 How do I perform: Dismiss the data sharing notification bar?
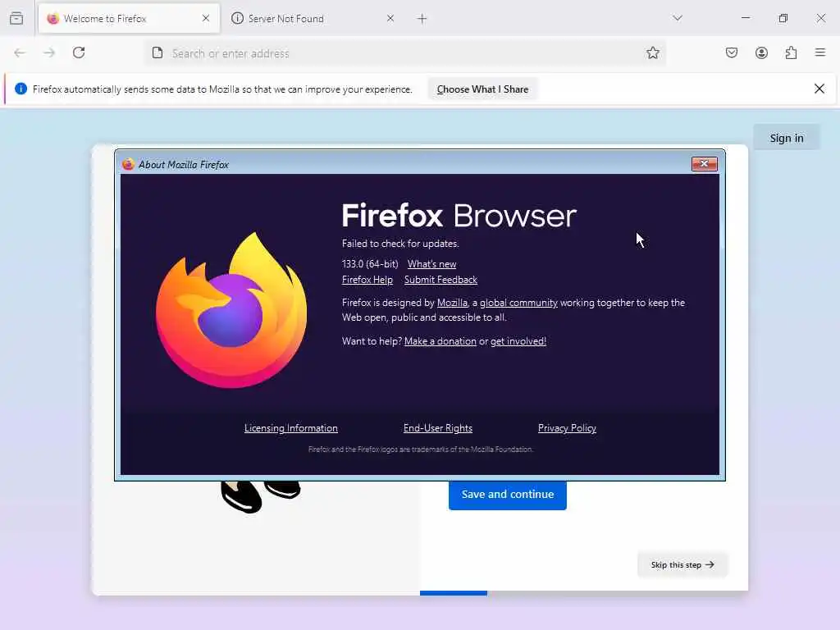coord(819,89)
